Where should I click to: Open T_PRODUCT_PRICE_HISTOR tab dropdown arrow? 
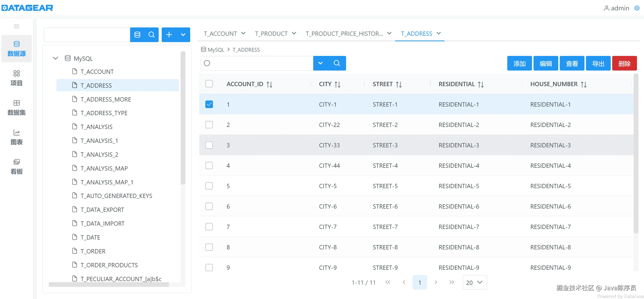coord(389,33)
